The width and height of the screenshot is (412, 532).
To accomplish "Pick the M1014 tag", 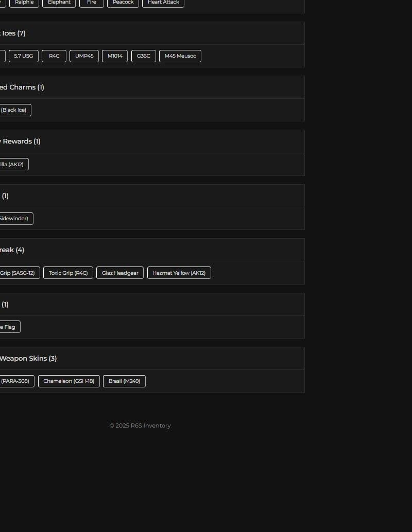I will pos(115,56).
